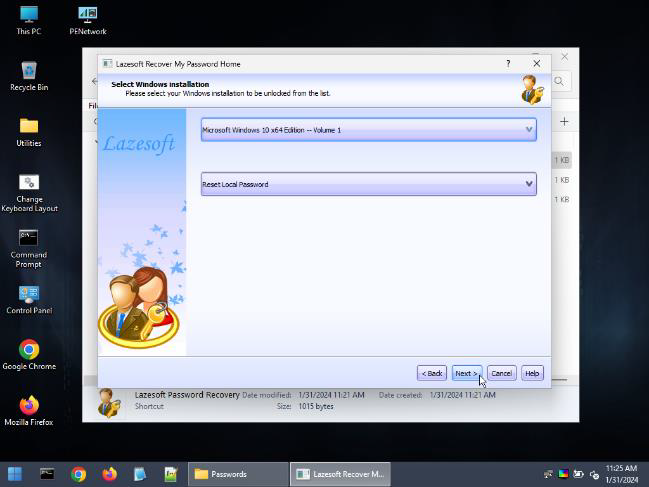Close the Lazesoft Recover My Password dialog
Image resolution: width=649 pixels, height=487 pixels.
[x=536, y=63]
